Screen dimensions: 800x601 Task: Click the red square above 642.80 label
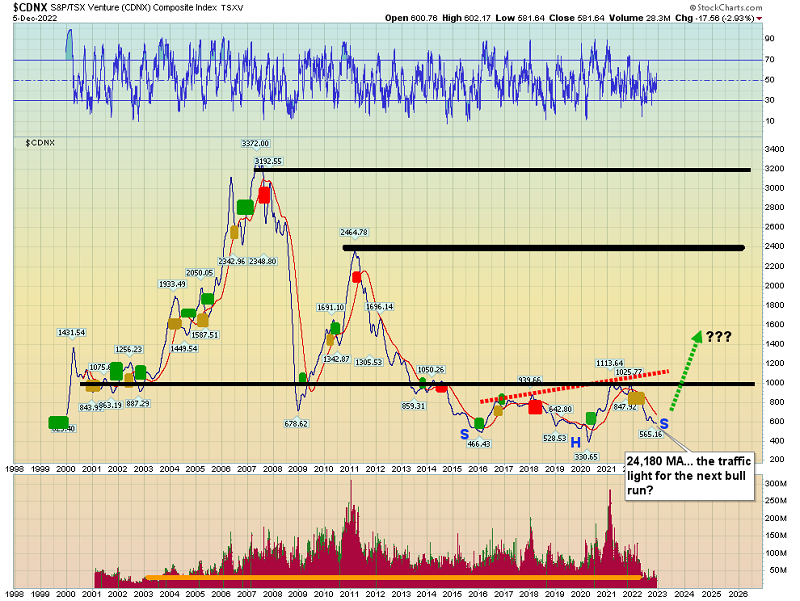point(535,407)
